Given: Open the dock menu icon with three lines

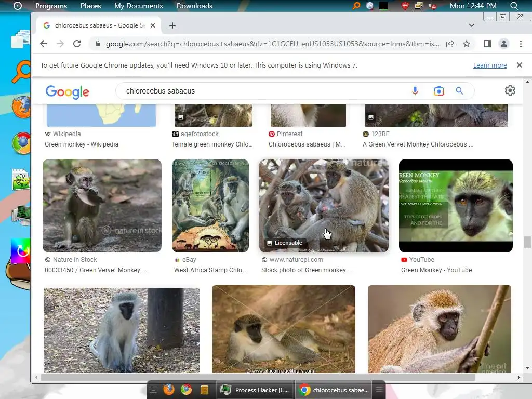Looking at the screenshot, I should [379, 390].
